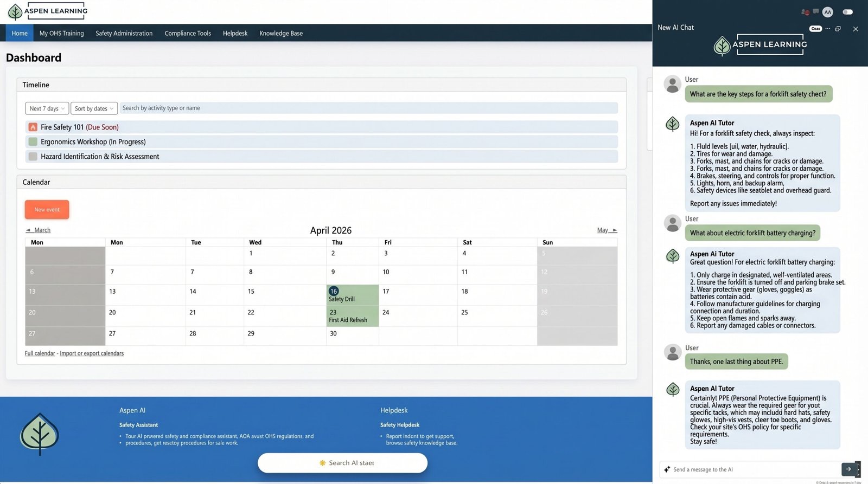Open the My OHS Training menu
Image resolution: width=868 pixels, height=484 pixels.
click(61, 33)
